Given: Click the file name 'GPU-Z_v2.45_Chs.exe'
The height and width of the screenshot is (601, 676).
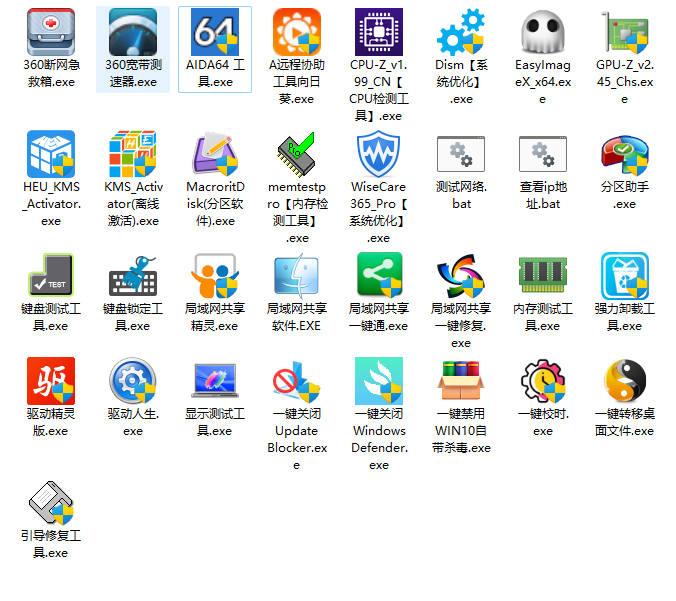Looking at the screenshot, I should (x=624, y=82).
